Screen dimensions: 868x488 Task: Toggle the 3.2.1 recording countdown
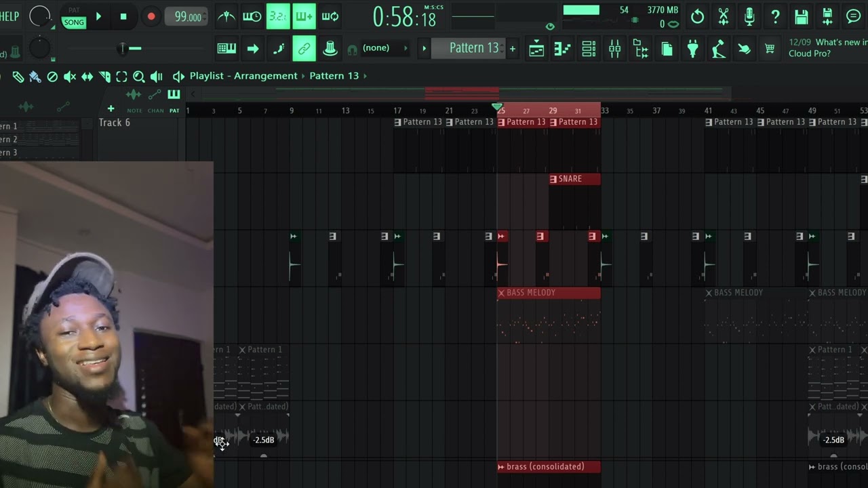point(278,17)
